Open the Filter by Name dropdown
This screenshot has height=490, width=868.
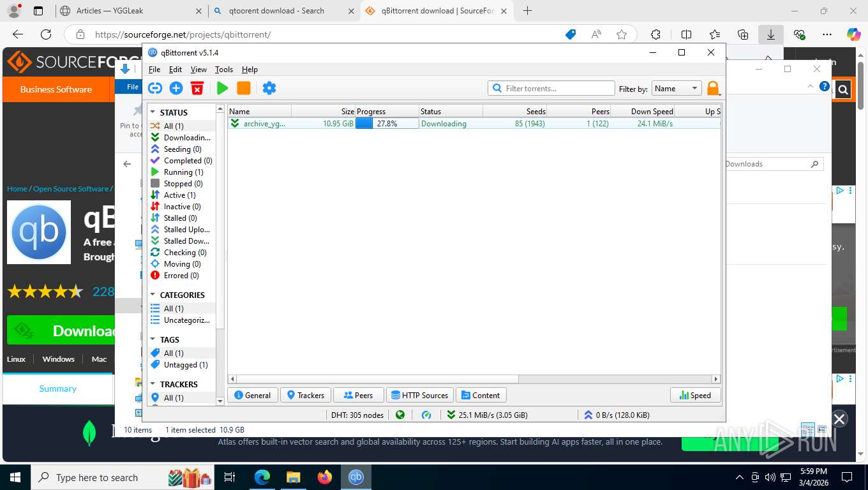677,89
